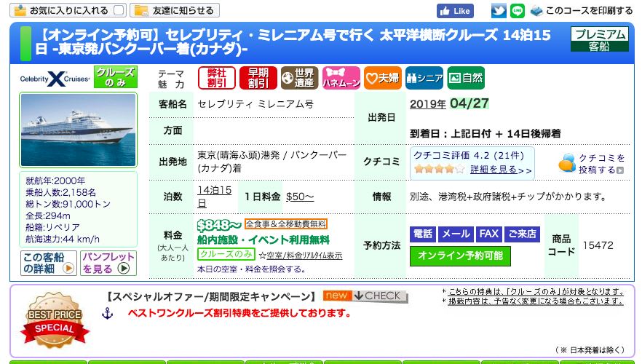The image size is (642, 364).
Task: Click the 船内施設・イベント利用無料 text
Action: (x=263, y=240)
